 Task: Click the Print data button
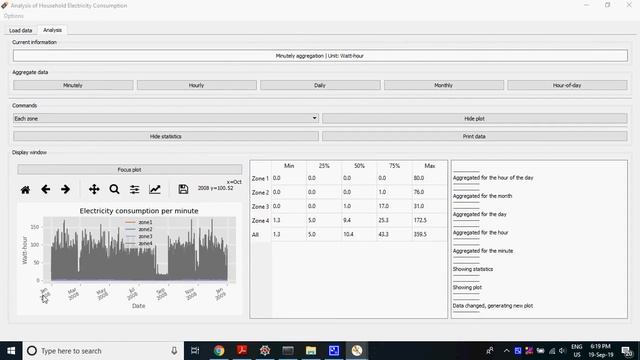tap(475, 136)
